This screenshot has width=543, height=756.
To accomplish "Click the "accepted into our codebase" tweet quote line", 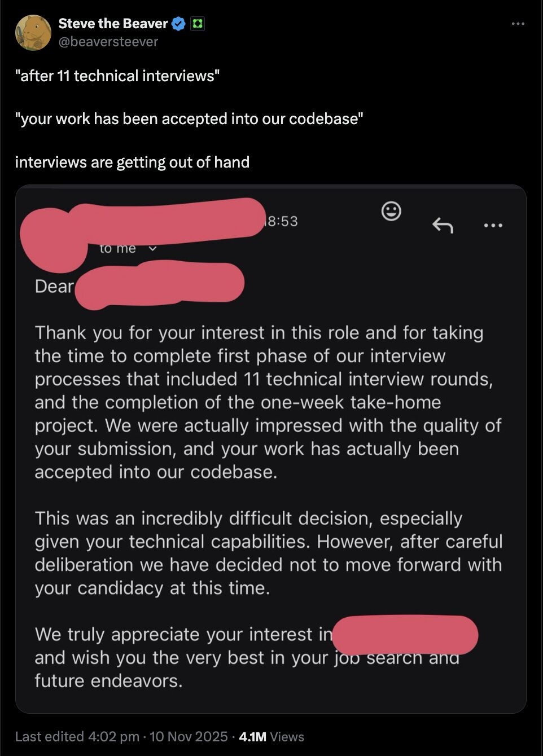I will pos(189,119).
